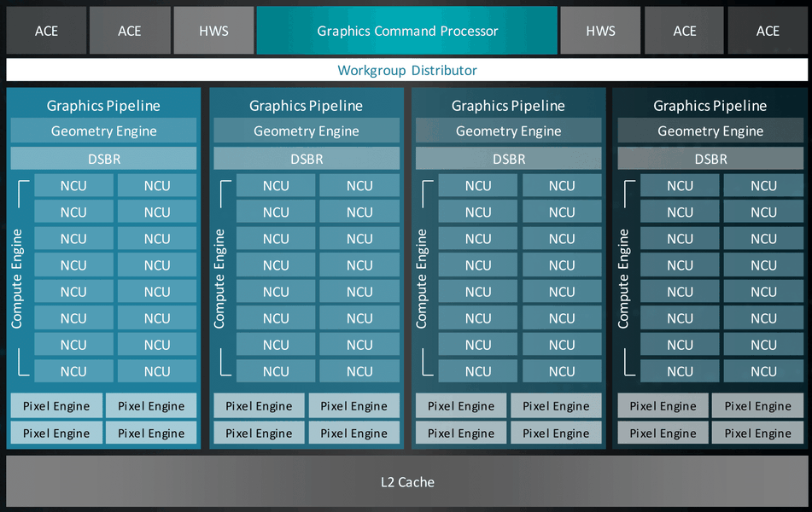Select the DSBR block in the fourth pipeline

click(710, 159)
